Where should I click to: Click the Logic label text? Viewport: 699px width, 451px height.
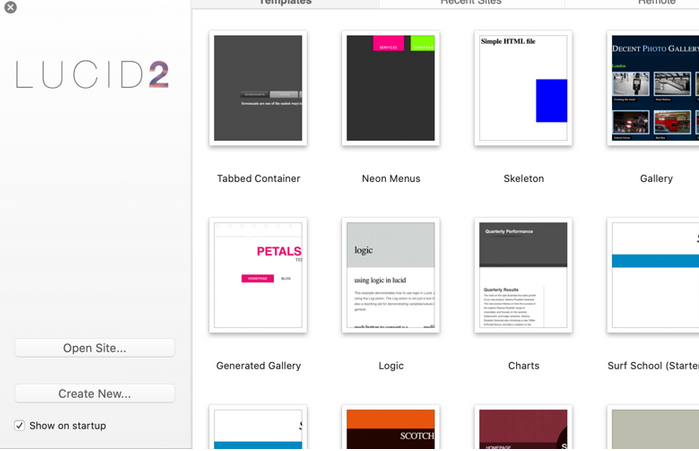(x=391, y=366)
